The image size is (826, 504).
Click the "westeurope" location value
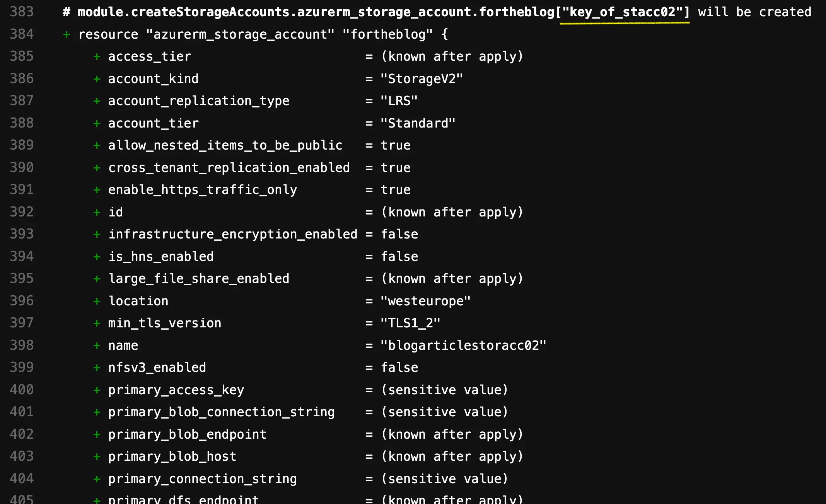click(x=425, y=301)
